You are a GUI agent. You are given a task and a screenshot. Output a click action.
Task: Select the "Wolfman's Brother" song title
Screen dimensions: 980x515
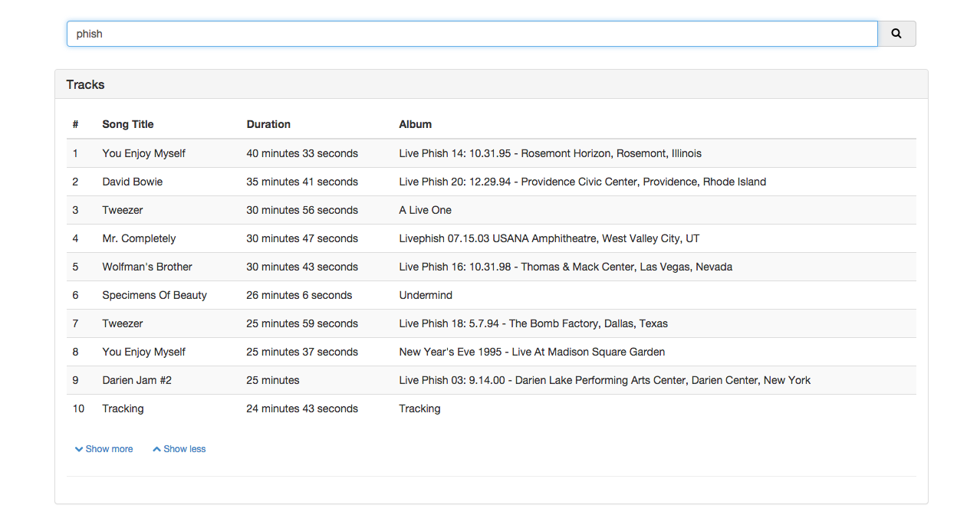coord(147,267)
